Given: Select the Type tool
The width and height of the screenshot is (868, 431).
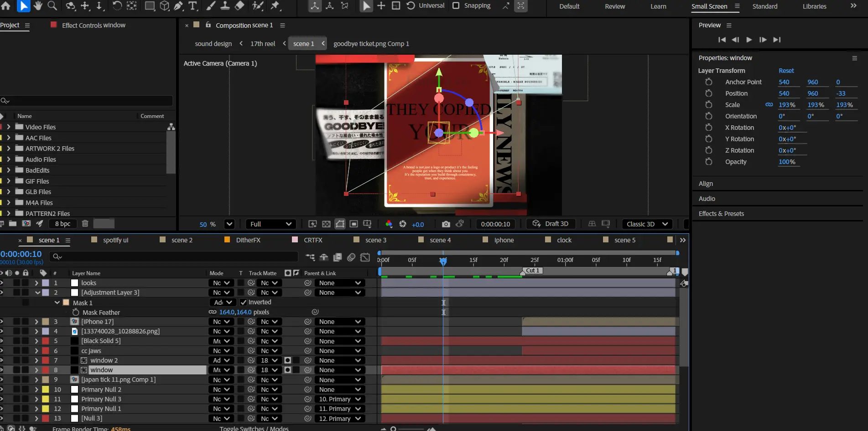Looking at the screenshot, I should pyautogui.click(x=193, y=6).
